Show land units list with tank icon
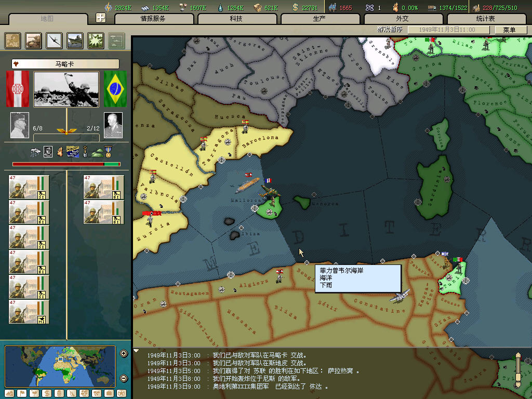This screenshot has width=532, height=399. [x=33, y=41]
